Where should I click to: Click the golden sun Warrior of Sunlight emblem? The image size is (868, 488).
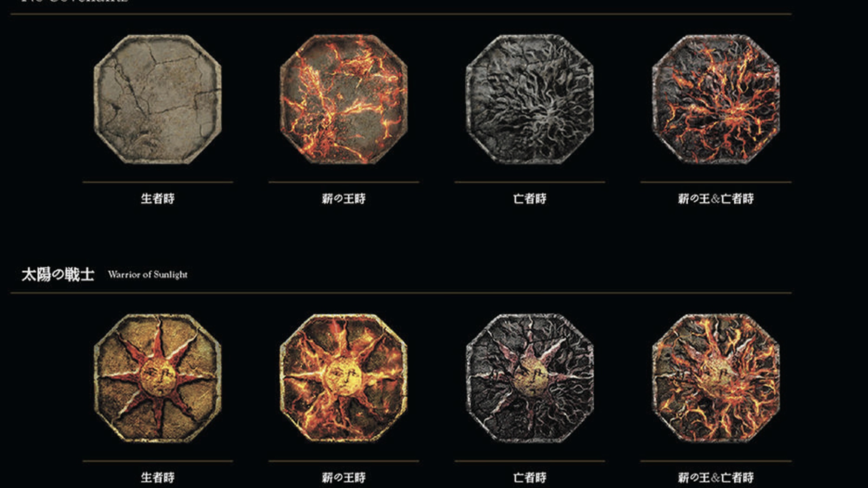(157, 378)
